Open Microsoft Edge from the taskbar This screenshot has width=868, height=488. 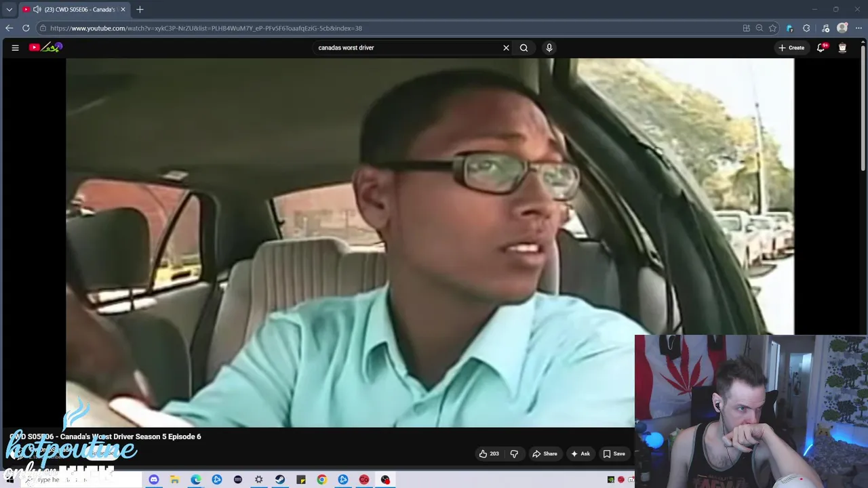(x=195, y=480)
